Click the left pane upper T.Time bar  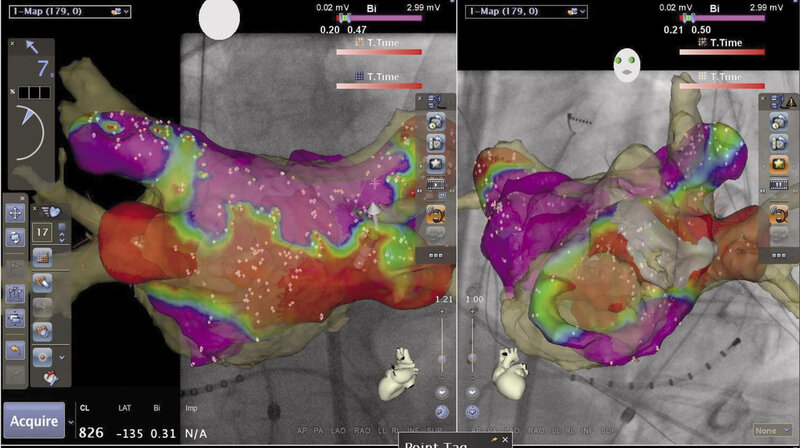click(379, 52)
